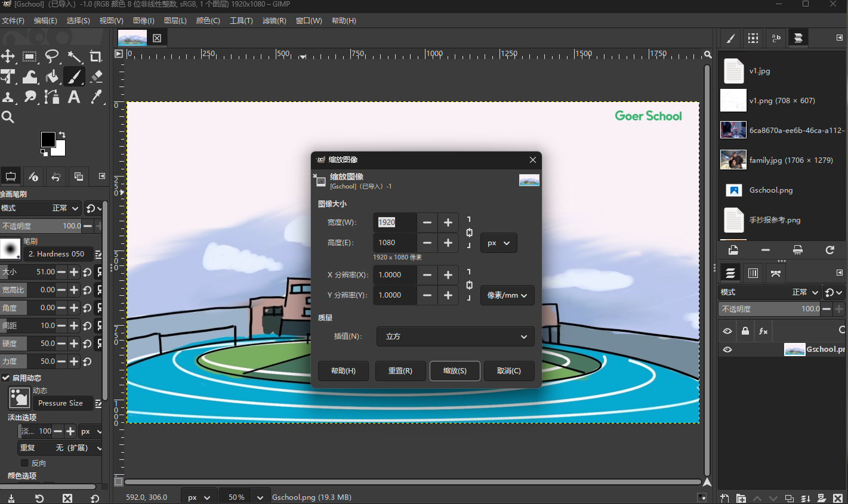Select the Crop tool
The height and width of the screenshot is (504, 848).
coord(95,57)
